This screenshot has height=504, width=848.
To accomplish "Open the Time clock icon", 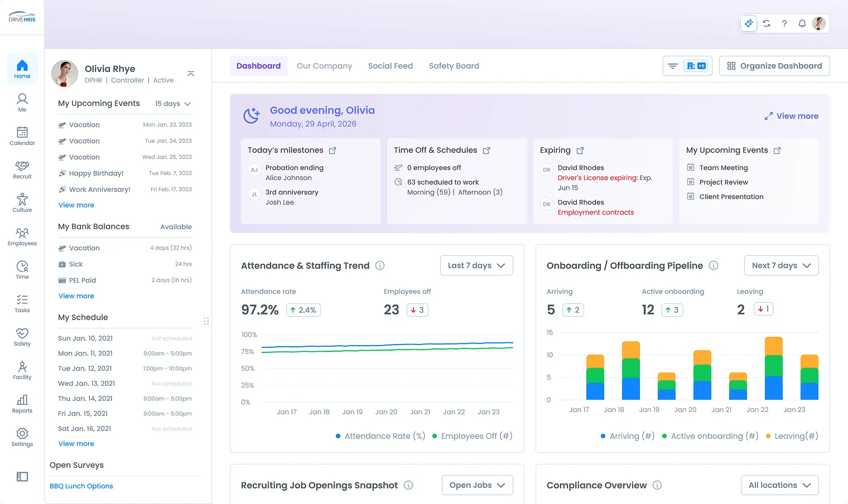I will pos(22,269).
